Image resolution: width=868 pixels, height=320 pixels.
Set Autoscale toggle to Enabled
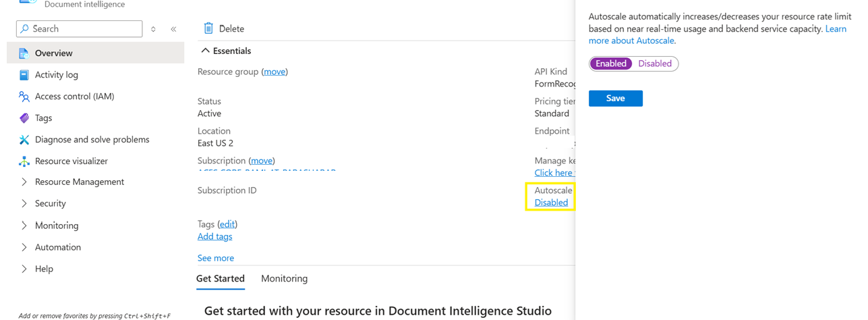click(x=611, y=63)
